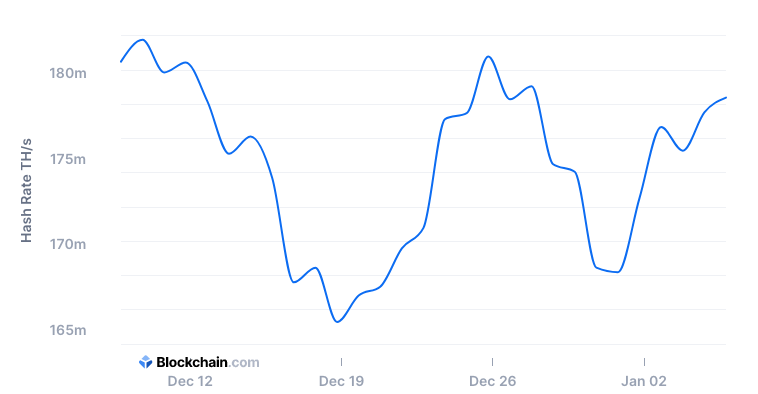Click the Jan 02 date label
Screen dimensions: 758x394
click(644, 381)
